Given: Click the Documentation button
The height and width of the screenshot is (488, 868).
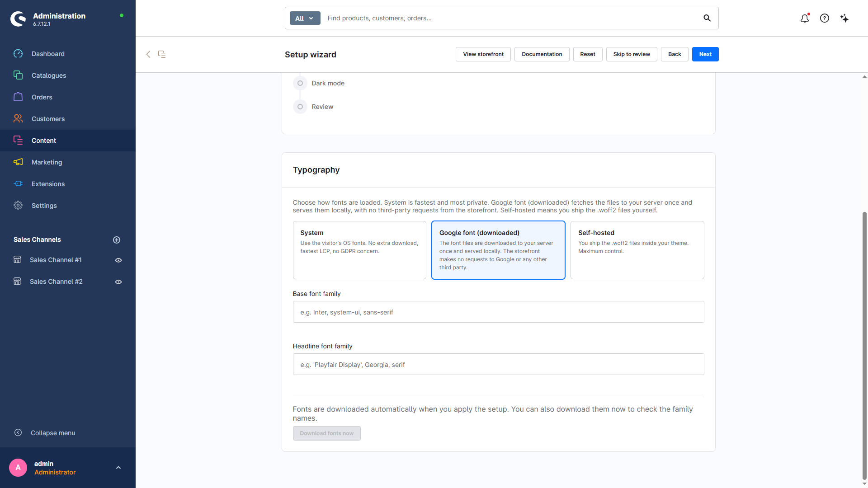Looking at the screenshot, I should point(542,54).
